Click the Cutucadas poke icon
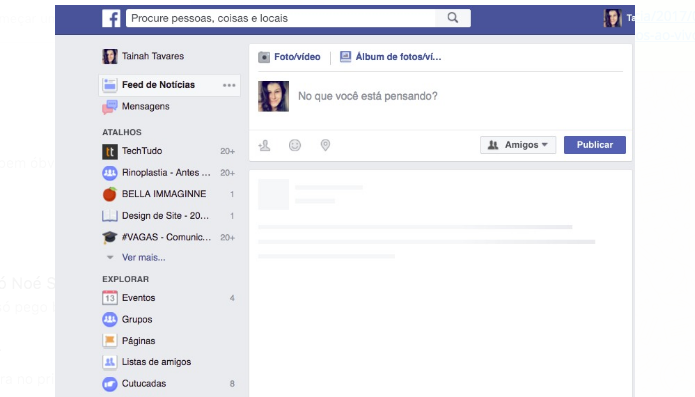 click(x=109, y=384)
